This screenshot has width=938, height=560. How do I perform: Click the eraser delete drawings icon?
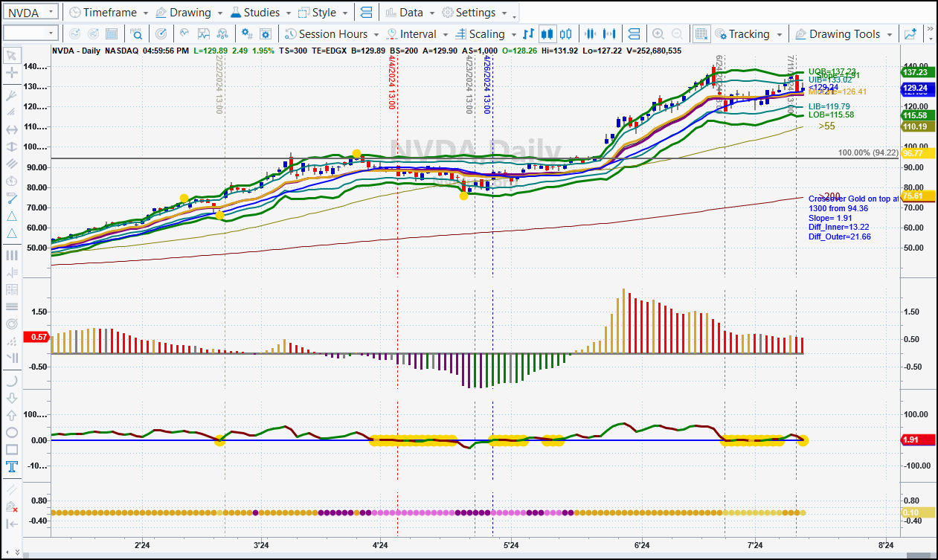[x=12, y=506]
